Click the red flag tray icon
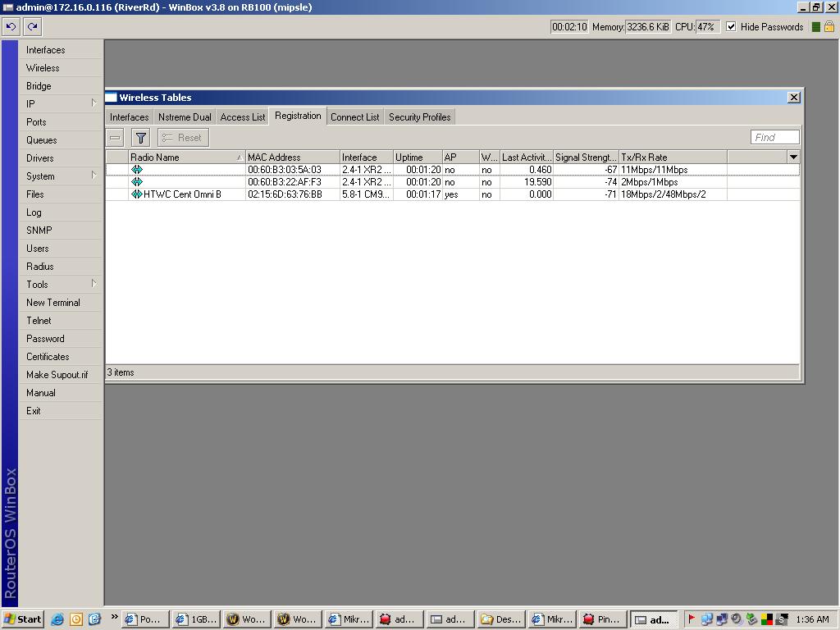Image resolution: width=840 pixels, height=630 pixels. pyautogui.click(x=691, y=619)
